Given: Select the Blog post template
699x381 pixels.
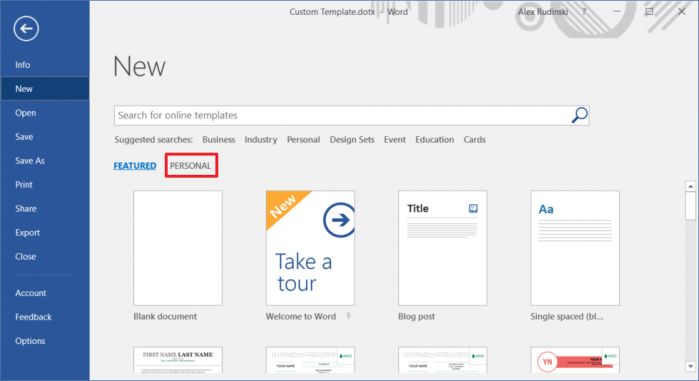Looking at the screenshot, I should pyautogui.click(x=443, y=248).
